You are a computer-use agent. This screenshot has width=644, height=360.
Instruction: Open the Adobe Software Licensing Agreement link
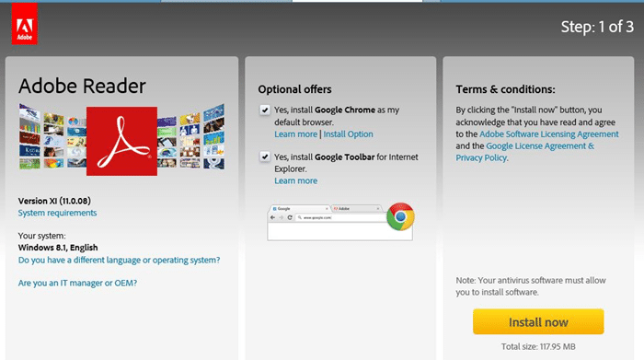(x=548, y=134)
